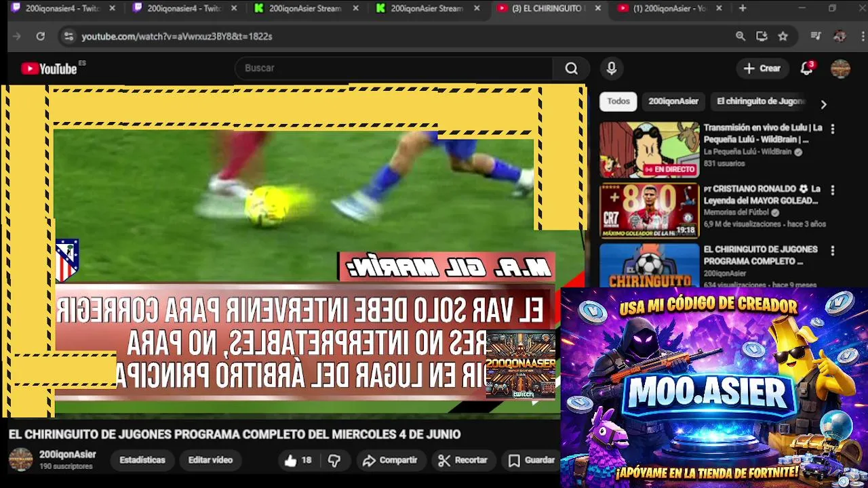Start voice search with microphone icon
Image resolution: width=868 pixels, height=488 pixels.
click(x=612, y=68)
